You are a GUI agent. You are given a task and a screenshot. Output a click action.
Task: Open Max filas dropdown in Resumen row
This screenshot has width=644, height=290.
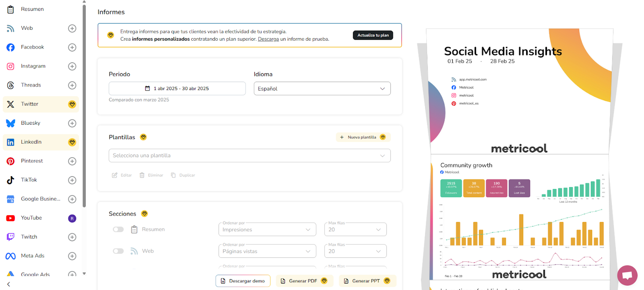coord(355,230)
